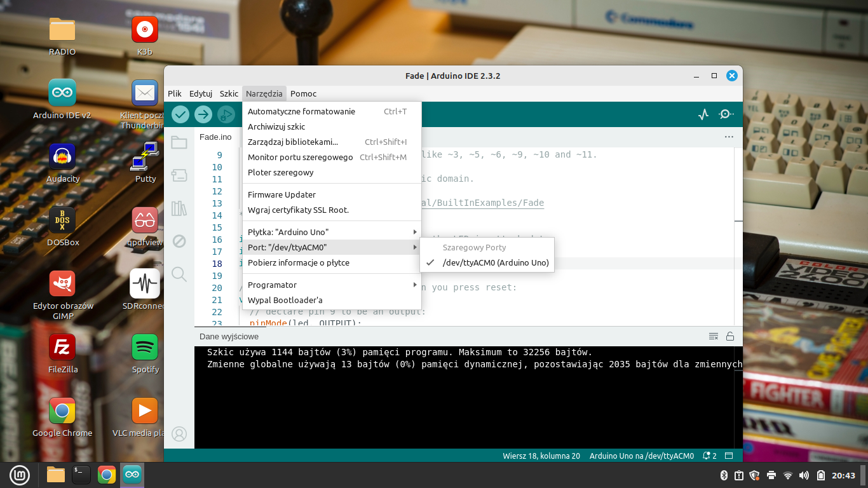Open the volume tray icon
The height and width of the screenshot is (488, 868).
tap(804, 475)
